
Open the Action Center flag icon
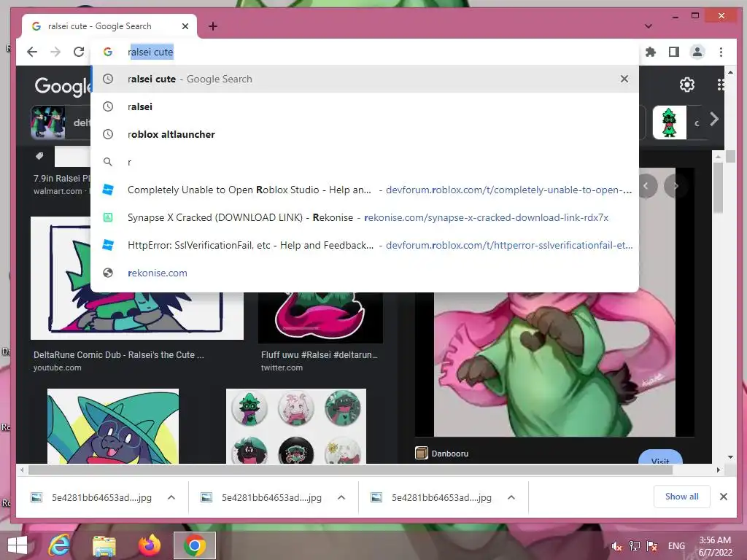pyautogui.click(x=652, y=546)
